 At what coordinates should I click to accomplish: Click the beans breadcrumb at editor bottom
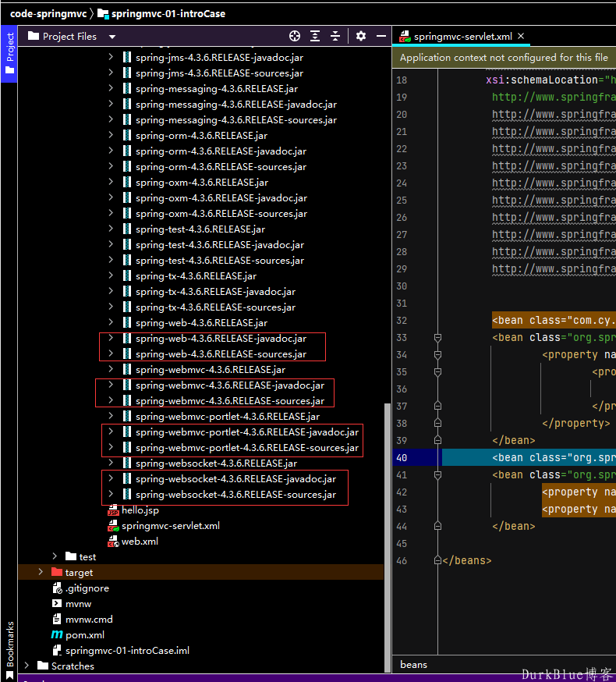click(x=413, y=665)
